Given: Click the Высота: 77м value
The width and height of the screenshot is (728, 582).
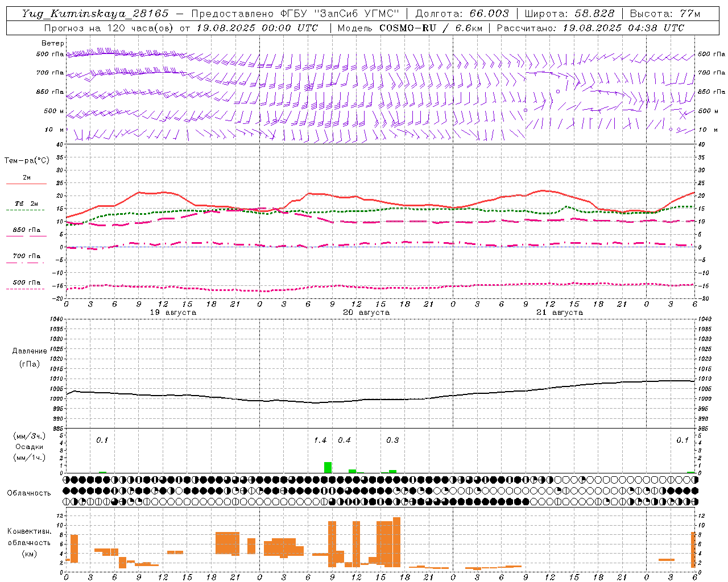Looking at the screenshot, I should tap(665, 14).
